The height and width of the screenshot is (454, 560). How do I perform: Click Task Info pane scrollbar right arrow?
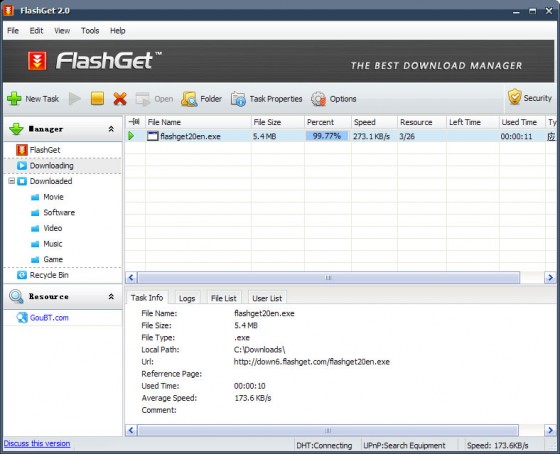click(550, 430)
